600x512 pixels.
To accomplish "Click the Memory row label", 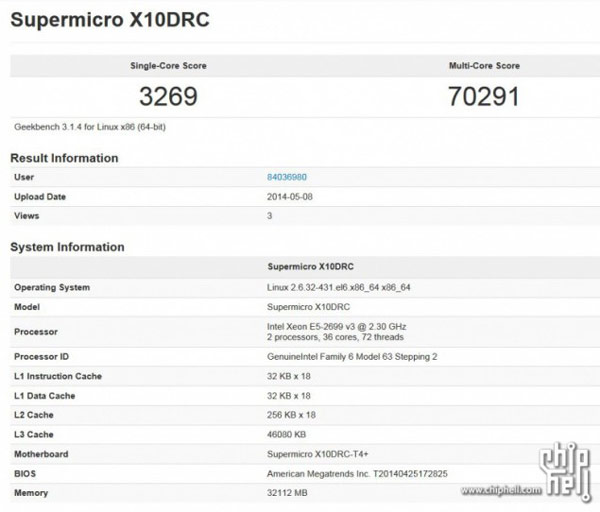I will click(31, 493).
